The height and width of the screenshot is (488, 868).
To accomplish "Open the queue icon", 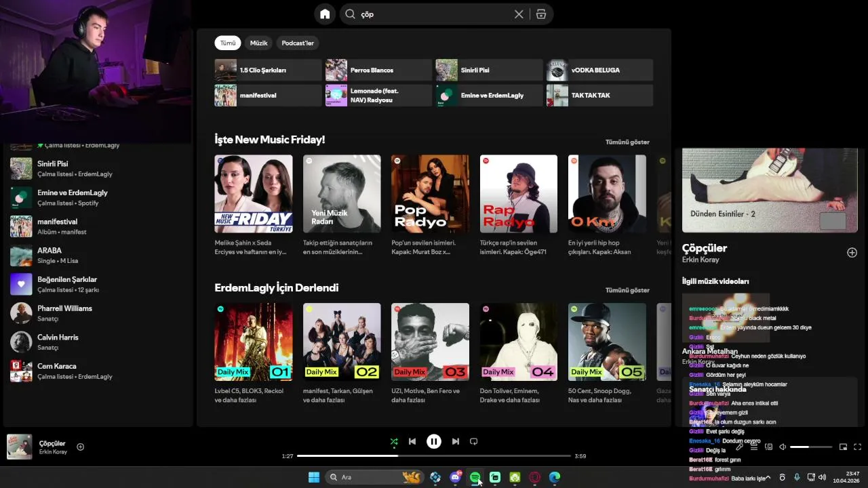I will [754, 447].
